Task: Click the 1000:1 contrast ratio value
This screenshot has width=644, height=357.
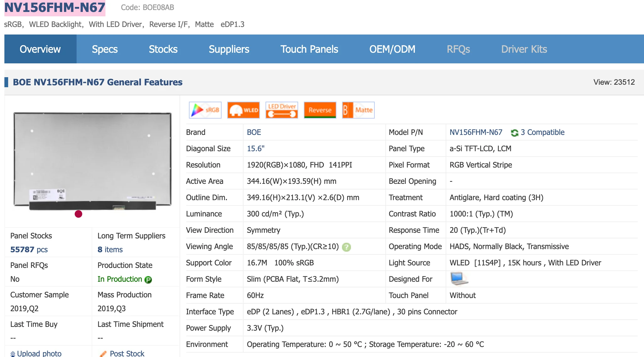Action: click(x=481, y=214)
